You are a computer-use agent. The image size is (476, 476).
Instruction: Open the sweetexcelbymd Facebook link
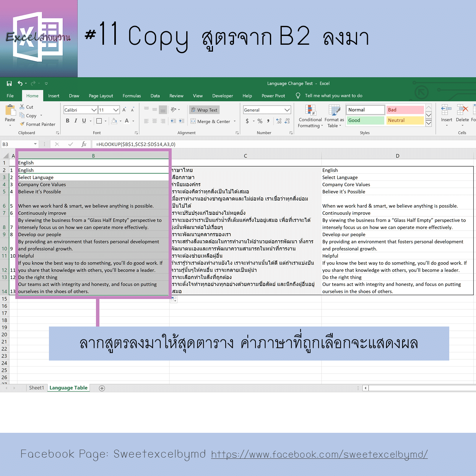(319, 454)
